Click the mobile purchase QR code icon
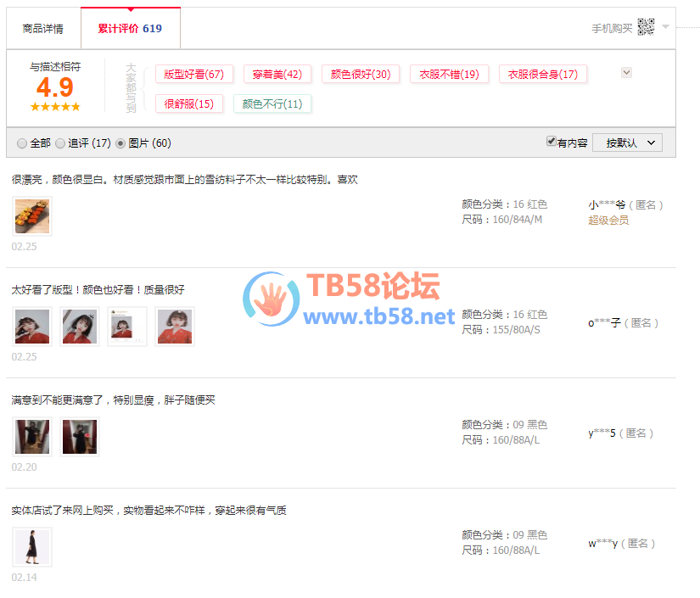Screen dimensions: 700x598 (646, 27)
